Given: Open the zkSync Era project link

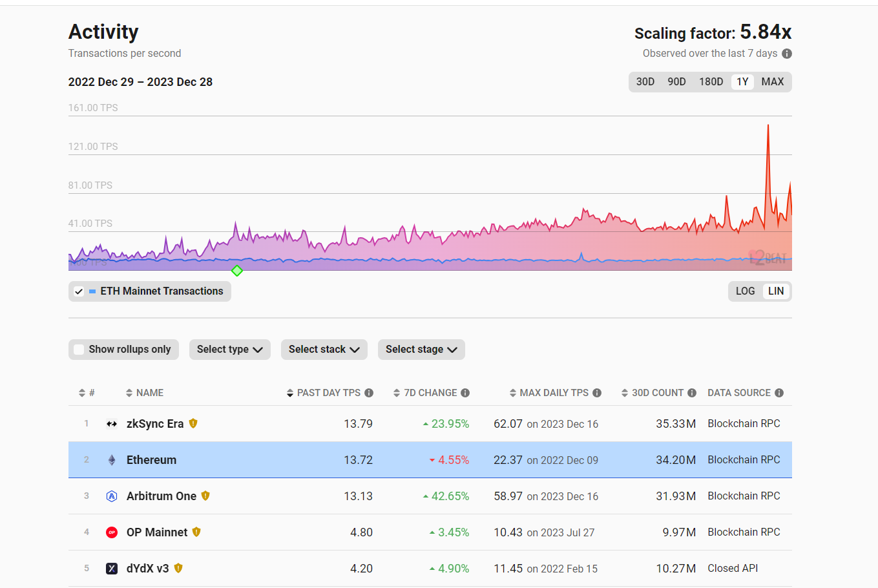Looking at the screenshot, I should coord(155,424).
